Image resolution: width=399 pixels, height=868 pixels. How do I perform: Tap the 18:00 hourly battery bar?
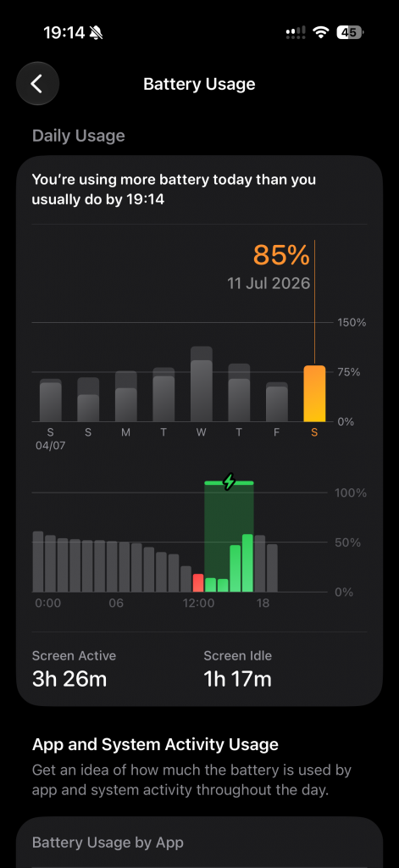(259, 564)
